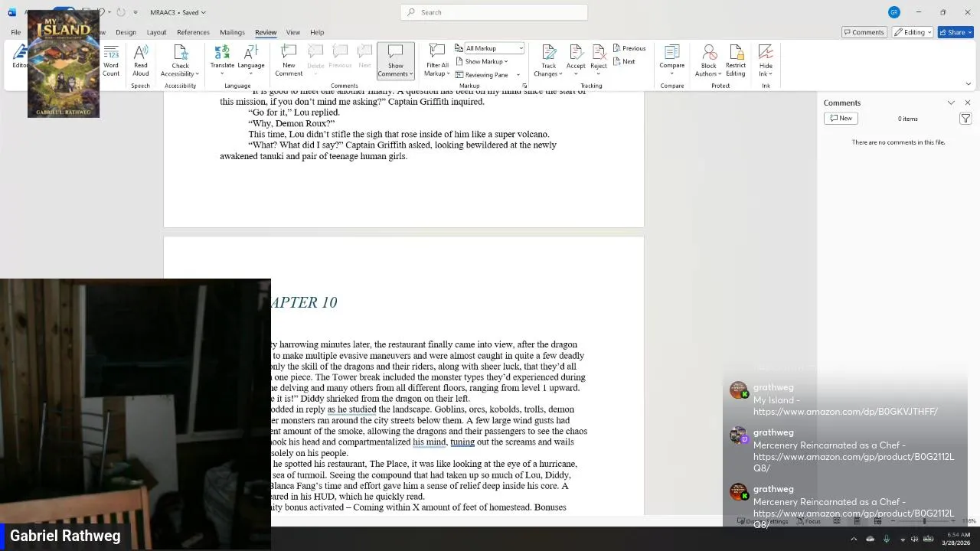The image size is (980, 551).
Task: Switch to Web Layout view in status bar
Action: tap(877, 521)
